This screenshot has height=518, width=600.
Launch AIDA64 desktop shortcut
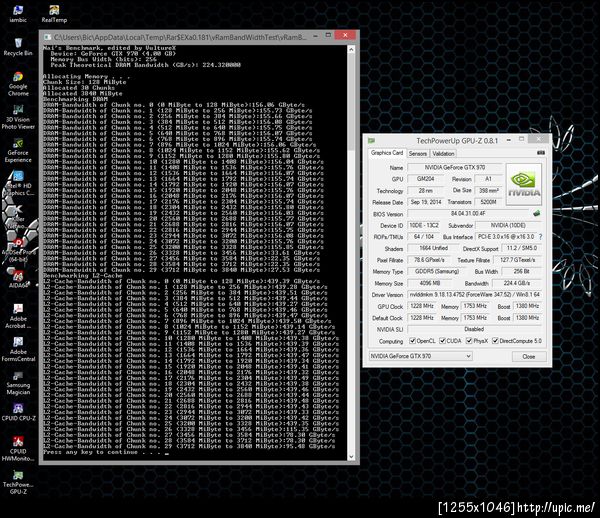18,279
